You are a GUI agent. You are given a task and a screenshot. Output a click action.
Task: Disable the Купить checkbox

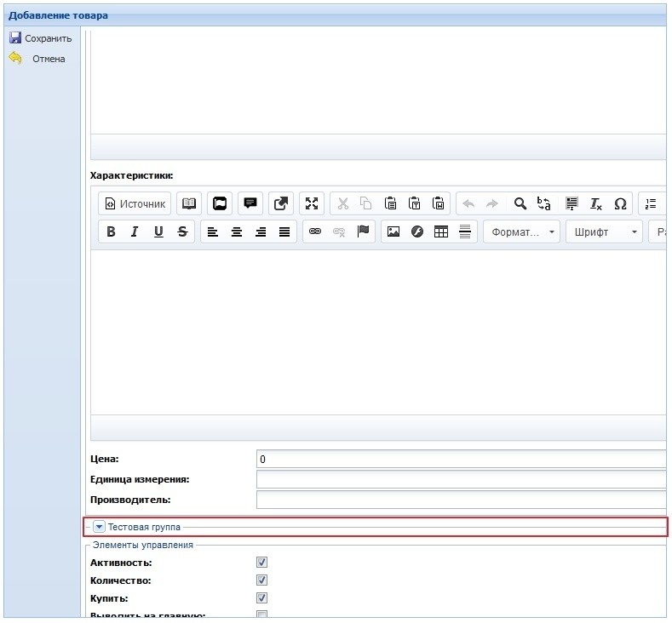[262, 598]
